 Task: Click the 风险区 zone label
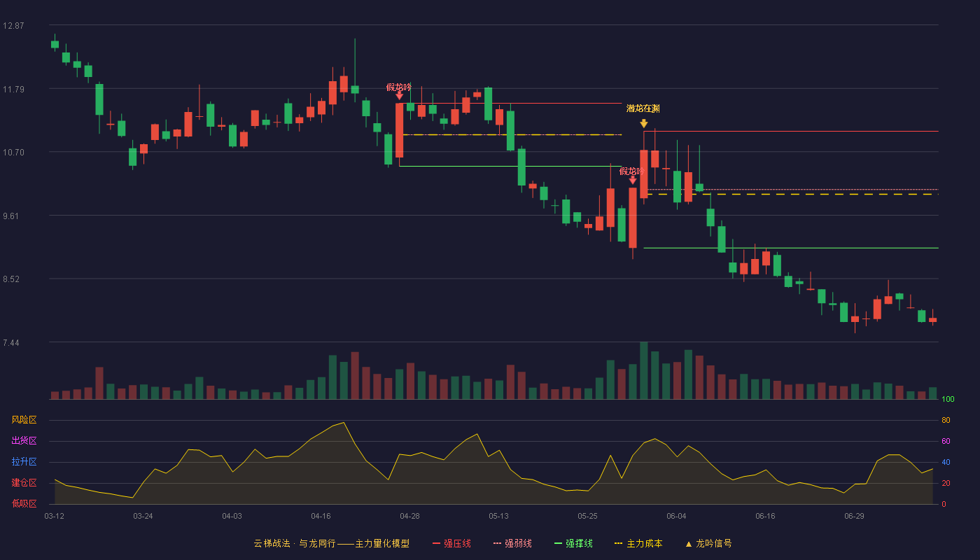(x=24, y=420)
